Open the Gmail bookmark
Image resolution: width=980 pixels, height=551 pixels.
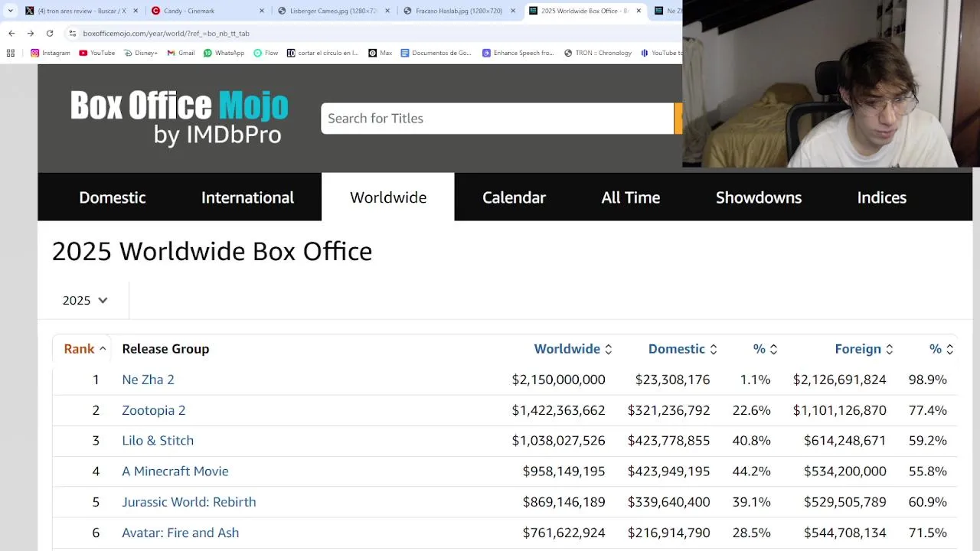pyautogui.click(x=181, y=53)
